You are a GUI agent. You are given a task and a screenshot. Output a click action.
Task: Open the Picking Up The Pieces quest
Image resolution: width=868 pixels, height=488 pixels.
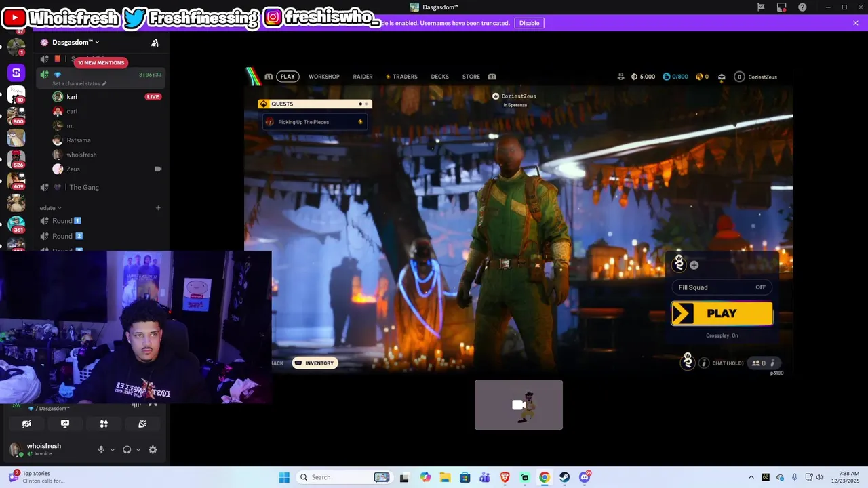[315, 122]
